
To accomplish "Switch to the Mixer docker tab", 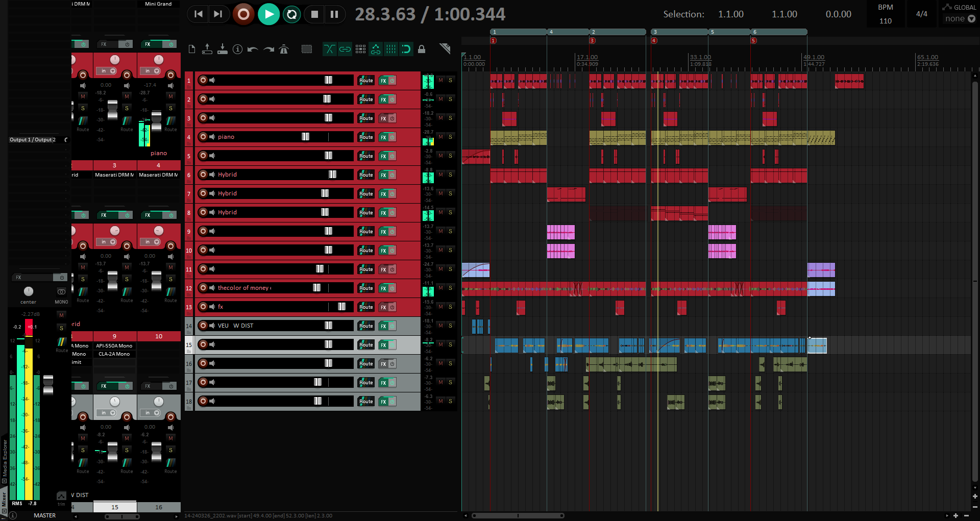I will (4, 500).
